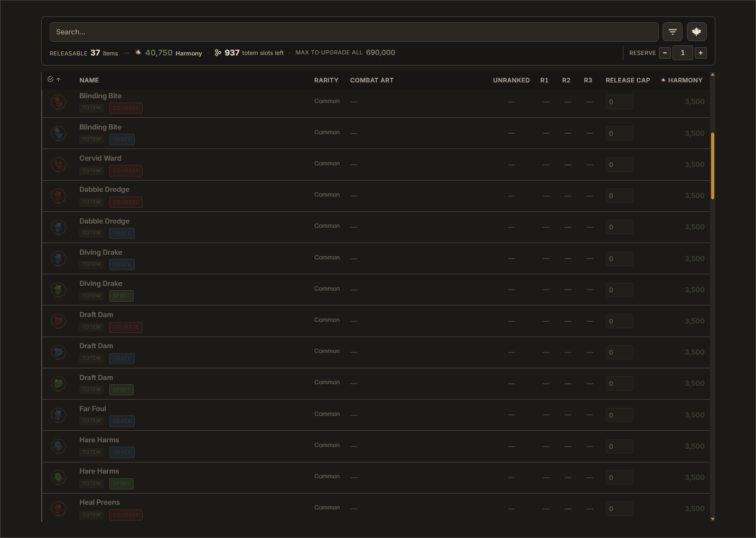Click the GRACE tag on Far Foul
Viewport: 756px width, 538px height.
click(122, 421)
